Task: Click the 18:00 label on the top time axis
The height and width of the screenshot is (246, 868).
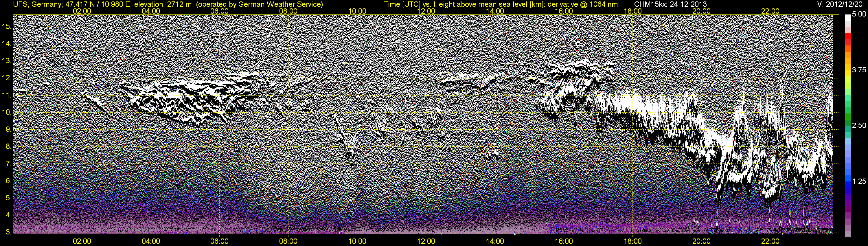Action: [x=632, y=11]
